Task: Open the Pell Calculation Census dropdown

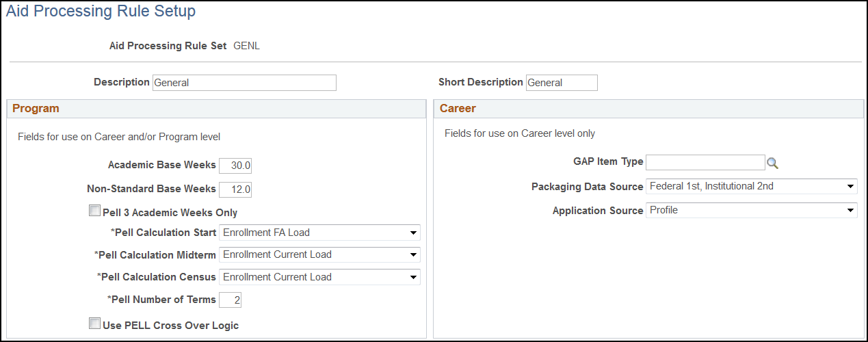Action: coord(319,277)
